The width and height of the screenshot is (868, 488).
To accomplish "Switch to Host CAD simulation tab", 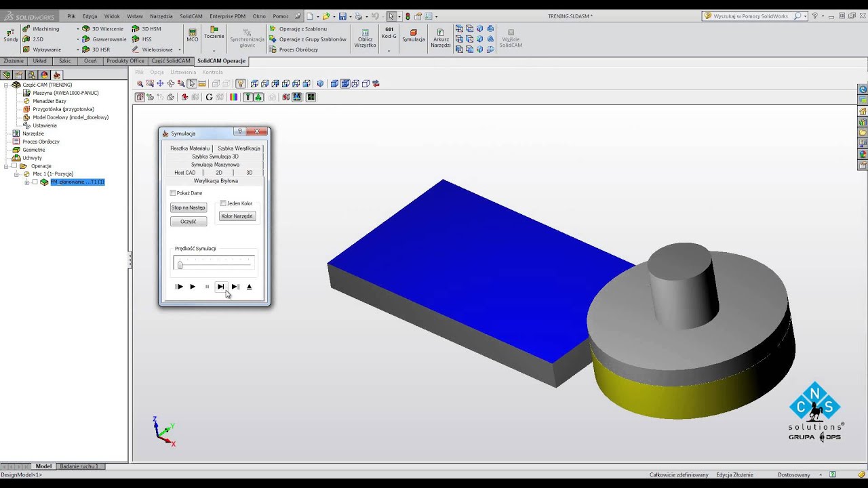I will pyautogui.click(x=184, y=173).
